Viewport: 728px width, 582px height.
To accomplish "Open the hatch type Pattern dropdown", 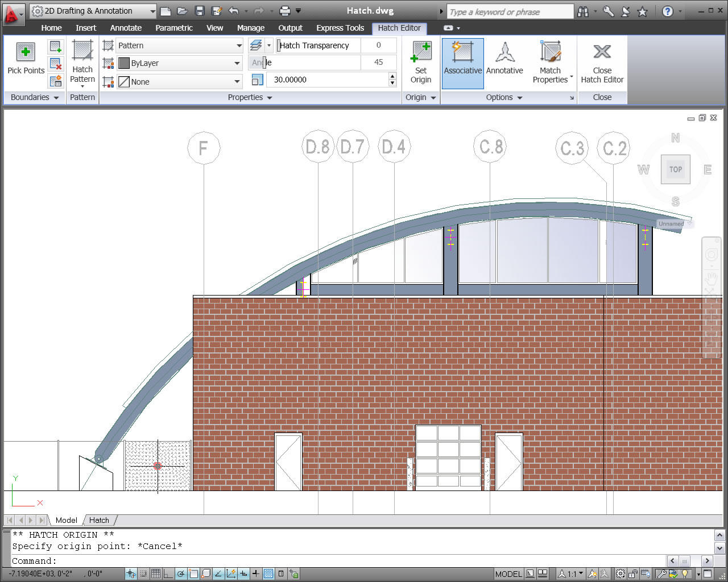I will click(180, 45).
